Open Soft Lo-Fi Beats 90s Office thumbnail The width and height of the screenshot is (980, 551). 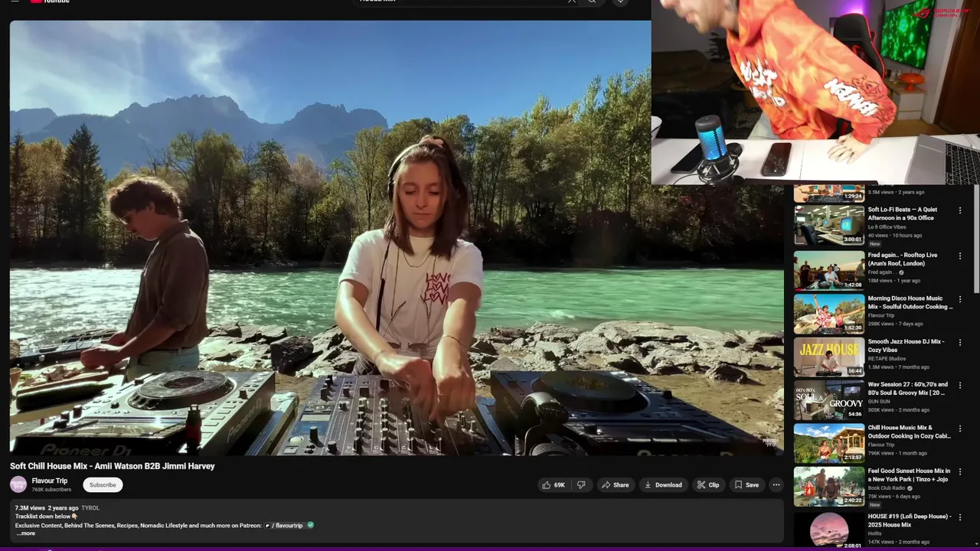[x=829, y=224]
